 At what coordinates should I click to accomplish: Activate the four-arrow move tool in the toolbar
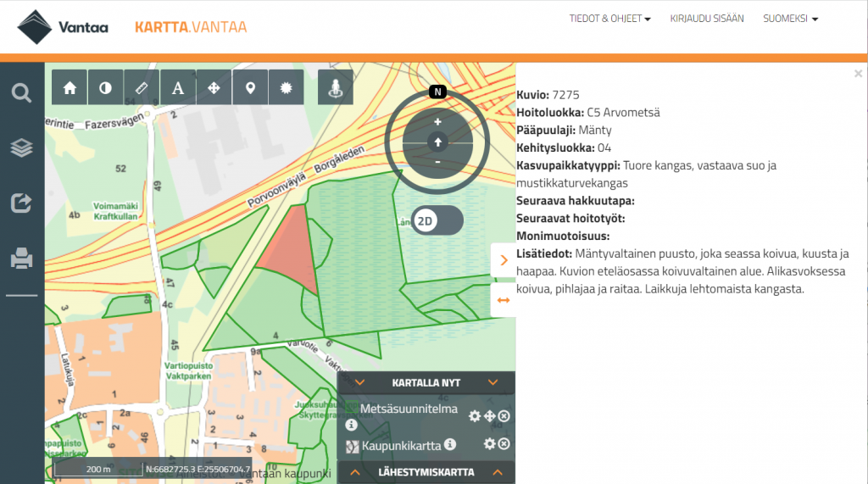(x=214, y=87)
